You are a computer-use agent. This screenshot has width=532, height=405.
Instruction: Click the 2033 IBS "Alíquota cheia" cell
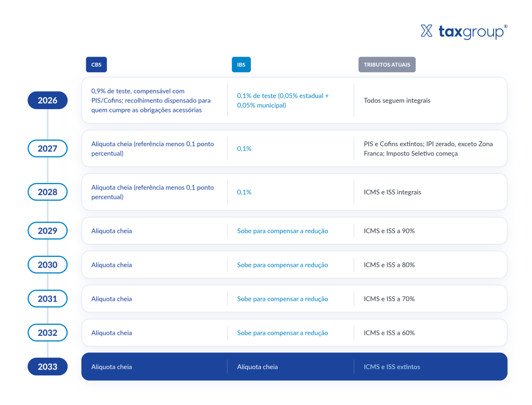[x=257, y=367]
